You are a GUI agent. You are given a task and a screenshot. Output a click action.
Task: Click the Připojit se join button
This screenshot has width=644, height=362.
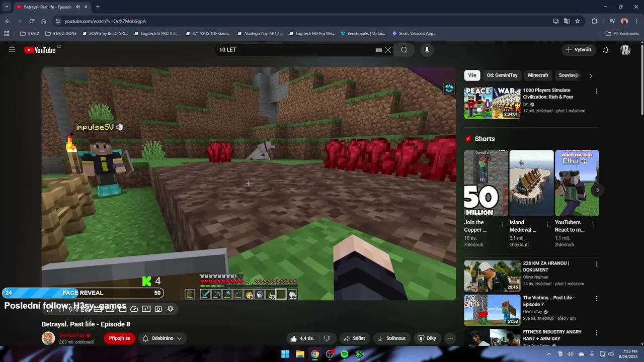click(x=119, y=338)
